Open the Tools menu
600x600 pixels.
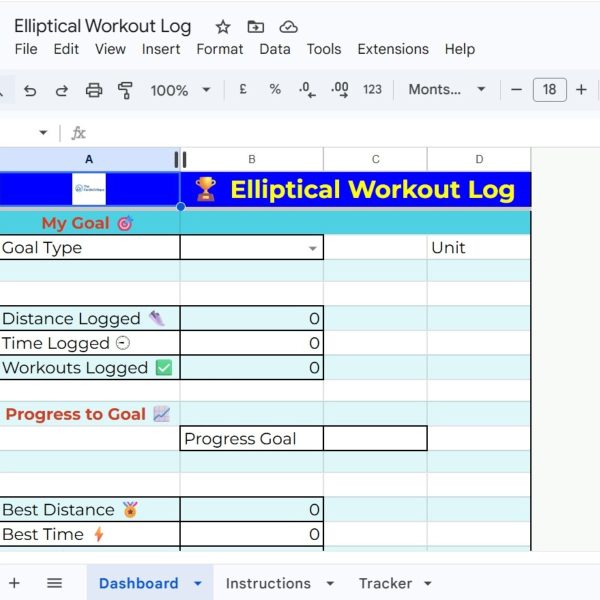click(x=324, y=49)
